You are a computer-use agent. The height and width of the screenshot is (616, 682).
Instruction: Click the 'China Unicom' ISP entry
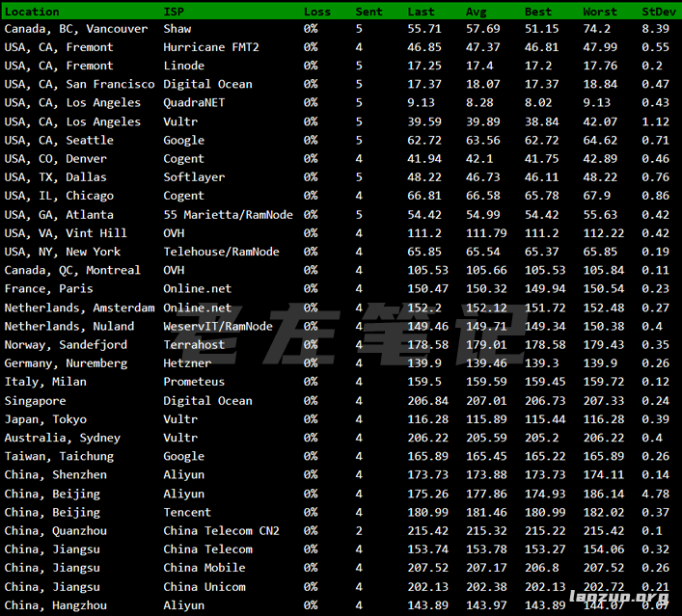(x=204, y=587)
